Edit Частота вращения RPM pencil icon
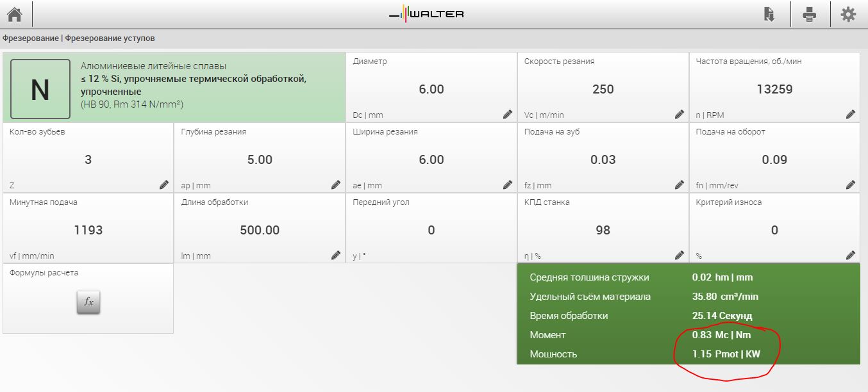868x392 pixels. (851, 114)
